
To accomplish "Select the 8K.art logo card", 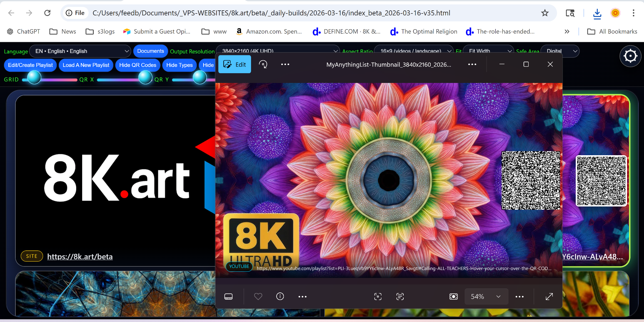I will (x=115, y=181).
